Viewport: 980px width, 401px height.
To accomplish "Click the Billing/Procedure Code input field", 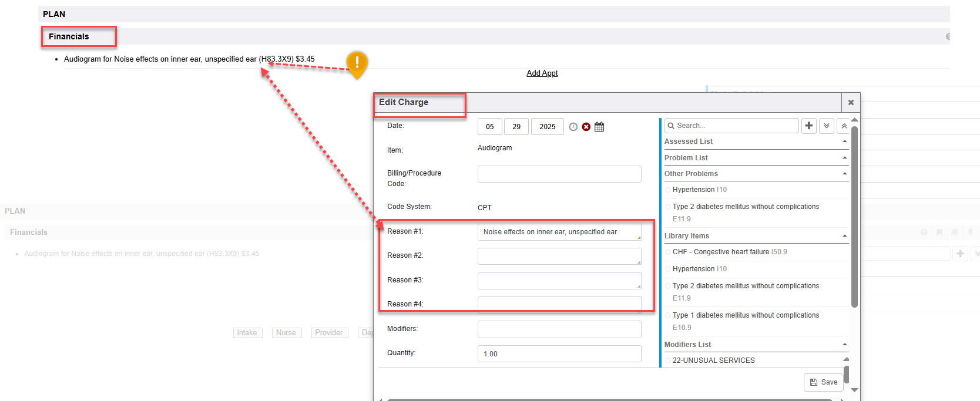I will [559, 174].
